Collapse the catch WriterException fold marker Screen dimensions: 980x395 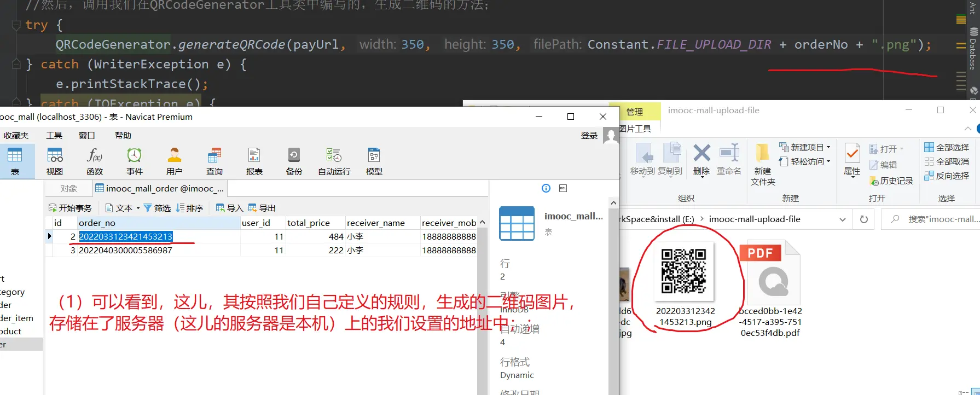[x=16, y=64]
